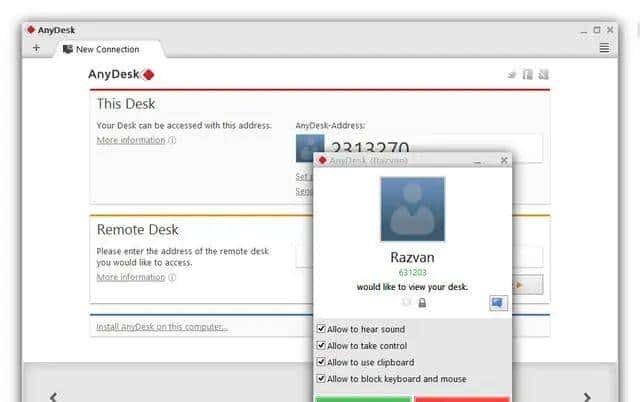
Task: Click the name Razvan in dialog
Action: coord(413,257)
